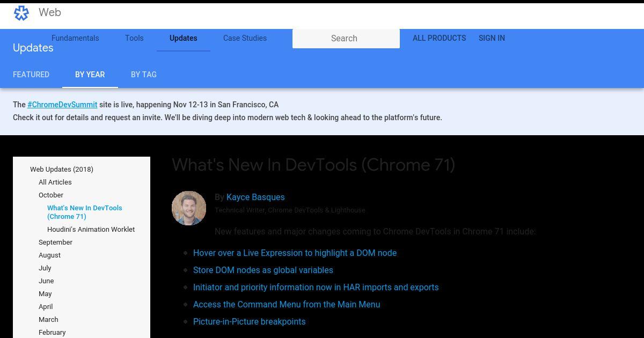Click Kayce Basques author photo
This screenshot has height=338, width=644.
coord(189,208)
